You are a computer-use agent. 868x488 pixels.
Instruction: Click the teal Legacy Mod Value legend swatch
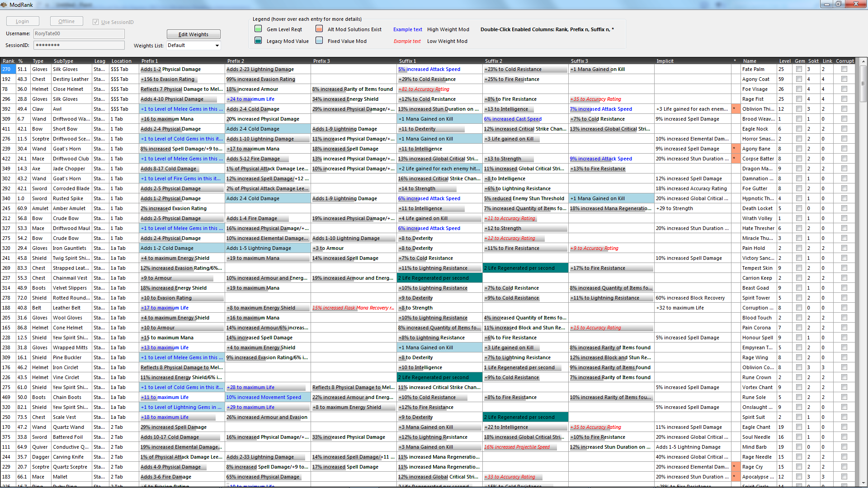tap(258, 41)
